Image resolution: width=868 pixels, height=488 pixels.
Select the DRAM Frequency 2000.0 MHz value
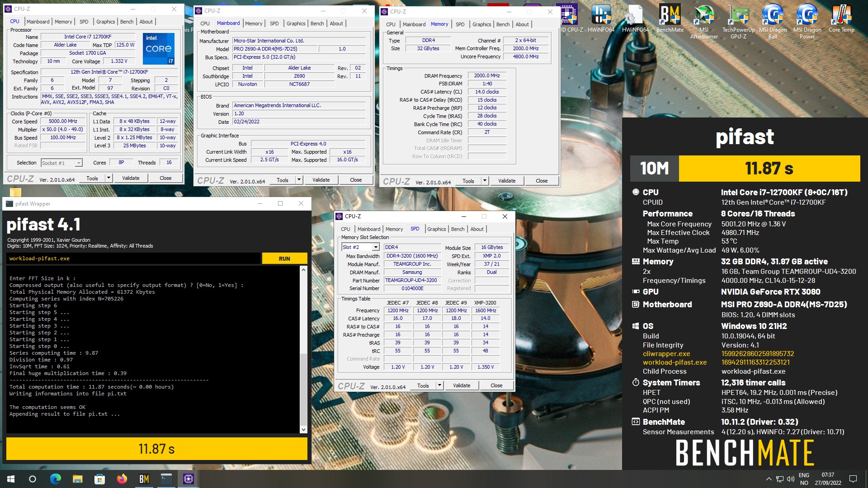click(487, 76)
